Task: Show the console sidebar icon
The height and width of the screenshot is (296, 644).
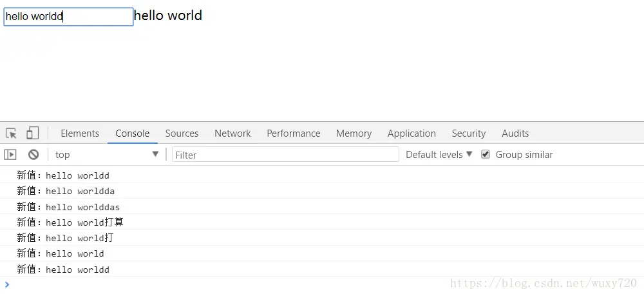Action: pos(10,155)
